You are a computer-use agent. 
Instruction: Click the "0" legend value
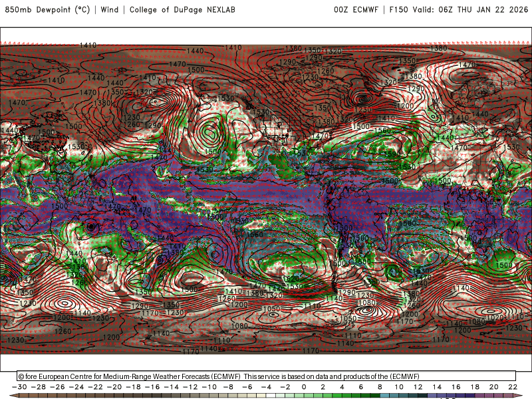pyautogui.click(x=304, y=387)
